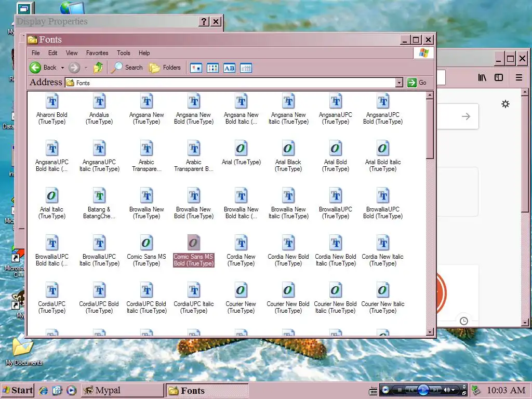This screenshot has width=532, height=399.
Task: Toggle Mypal sidebar icon
Action: (x=499, y=78)
